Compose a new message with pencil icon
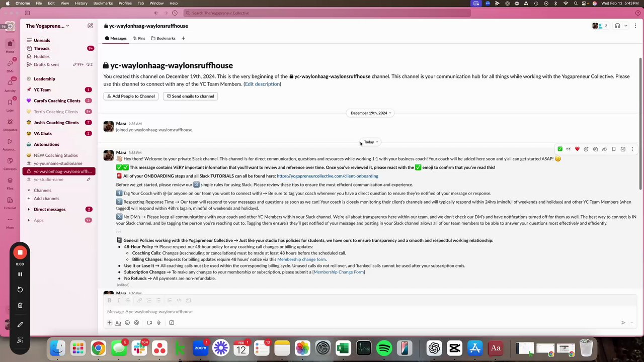This screenshot has width=644, height=362. click(90, 26)
